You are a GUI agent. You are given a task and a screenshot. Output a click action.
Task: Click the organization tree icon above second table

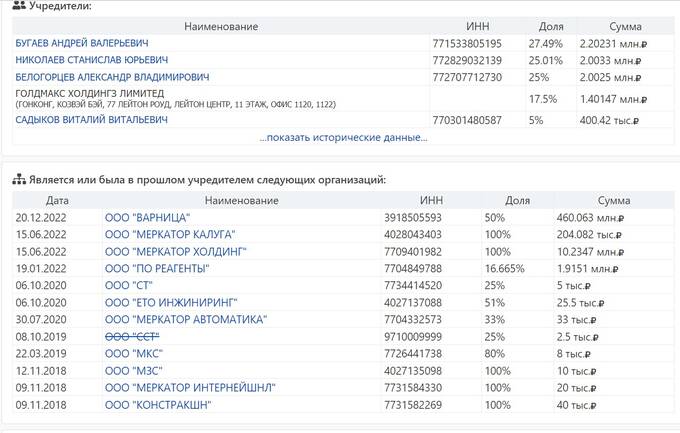click(19, 180)
